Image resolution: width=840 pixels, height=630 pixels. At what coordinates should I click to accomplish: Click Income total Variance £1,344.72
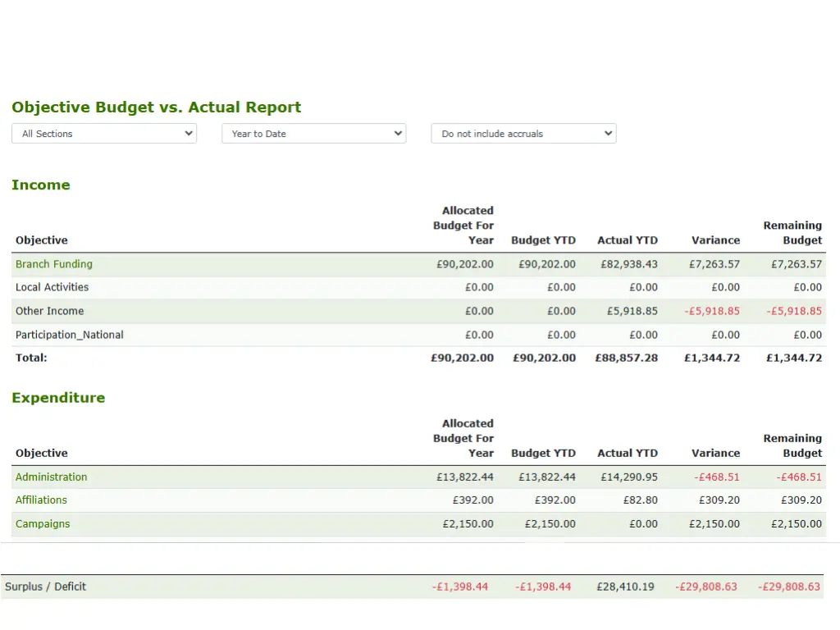point(712,358)
